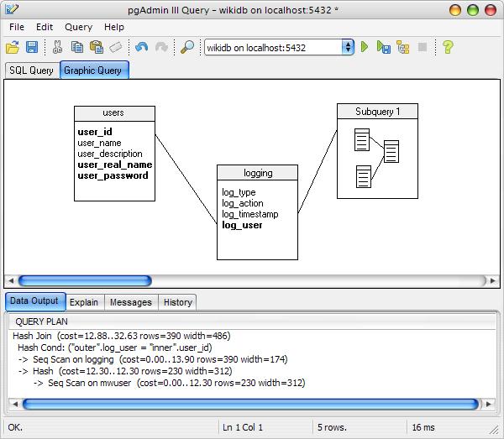Click the graphic canvas horizontal scrollbar thumb
The image size is (504, 439).
pos(85,280)
